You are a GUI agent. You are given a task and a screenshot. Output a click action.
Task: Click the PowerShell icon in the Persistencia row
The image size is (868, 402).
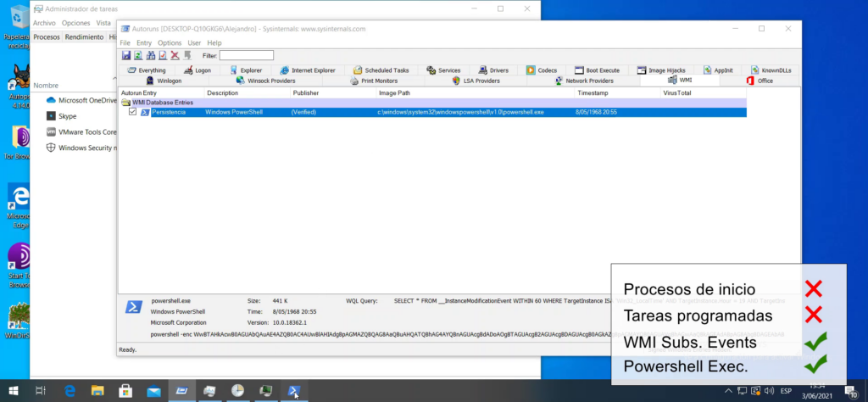pos(145,113)
